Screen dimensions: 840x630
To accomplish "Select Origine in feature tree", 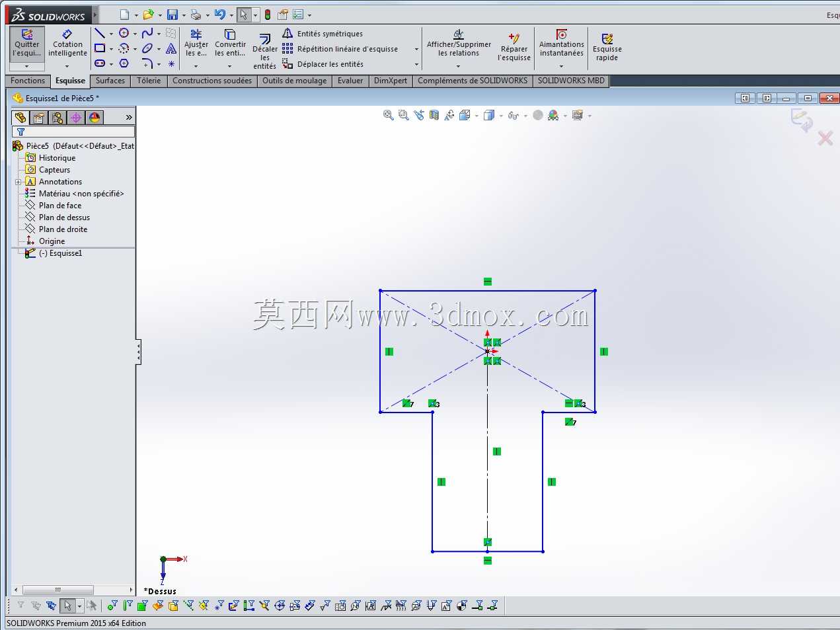I will [x=52, y=241].
